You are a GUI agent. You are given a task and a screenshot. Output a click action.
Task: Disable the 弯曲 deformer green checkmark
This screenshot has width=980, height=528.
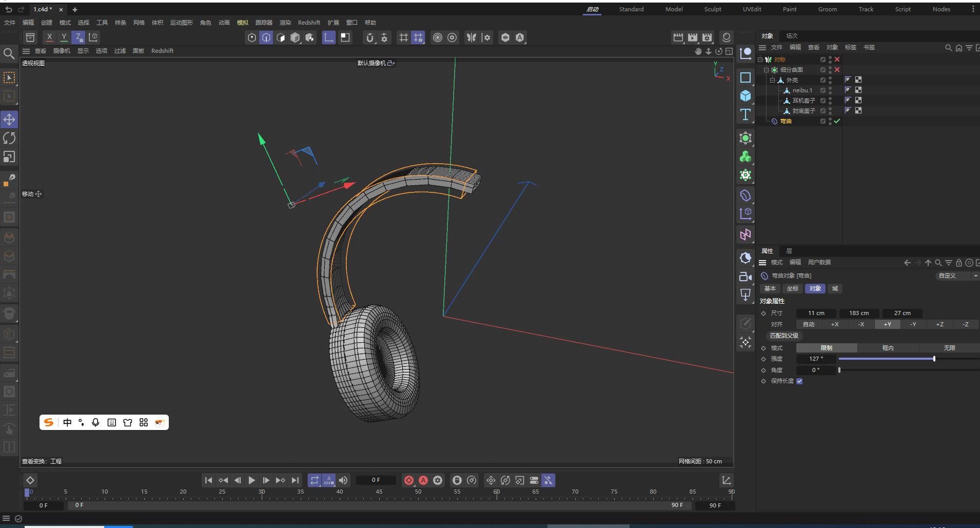coord(837,121)
